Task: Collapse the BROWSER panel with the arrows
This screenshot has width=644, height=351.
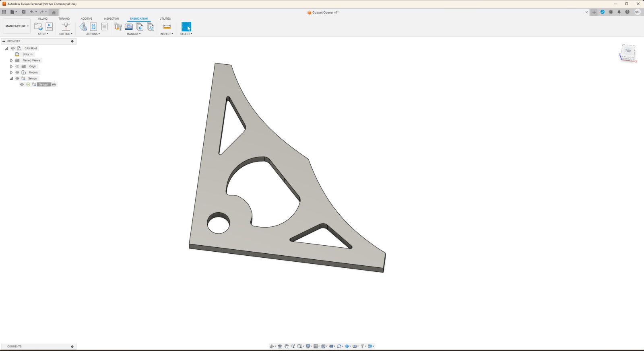Action: tap(4, 41)
